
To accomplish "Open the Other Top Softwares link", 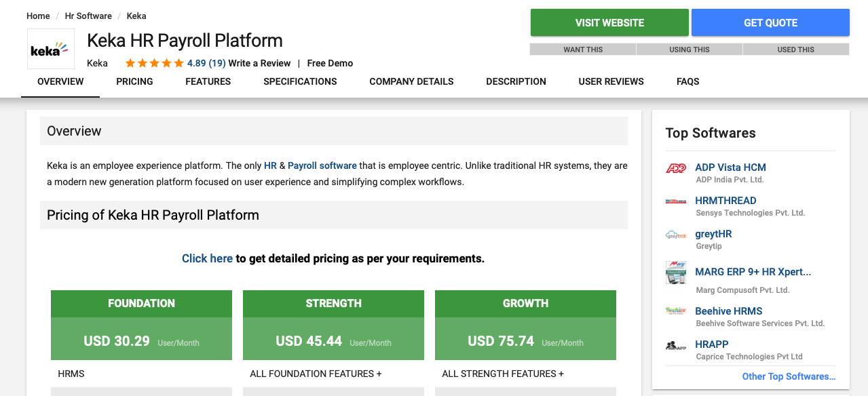I will pyautogui.click(x=789, y=376).
